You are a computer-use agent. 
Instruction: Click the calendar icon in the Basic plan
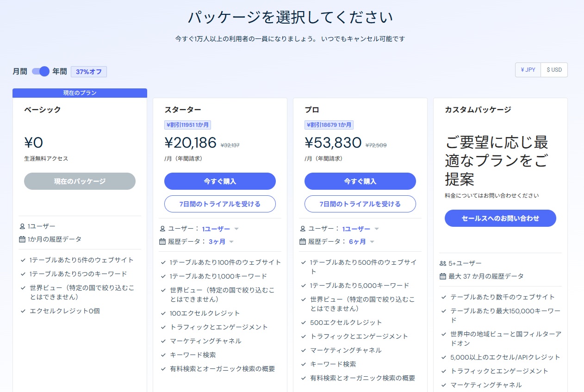point(22,239)
